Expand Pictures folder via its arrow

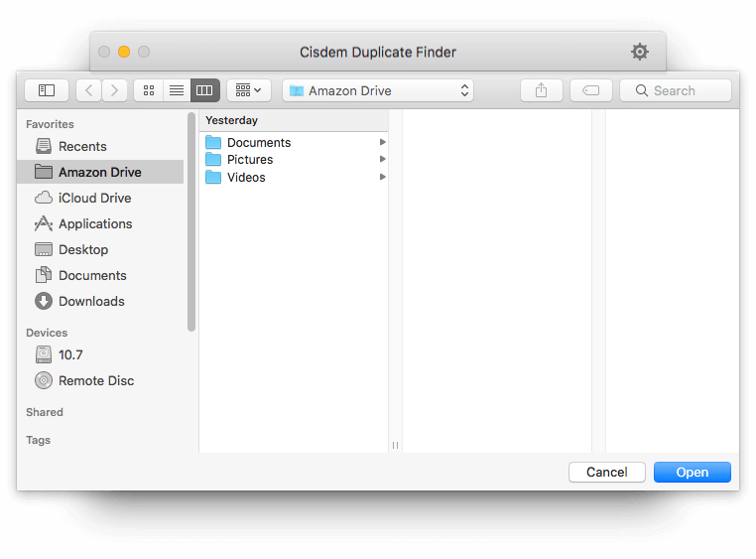click(382, 159)
